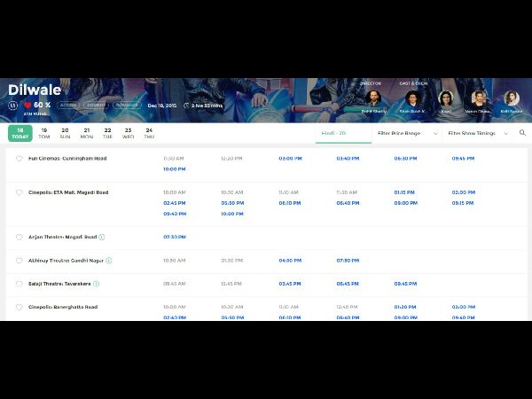Book Cinepolis ETA Mall 10:00 PM show

(232, 214)
